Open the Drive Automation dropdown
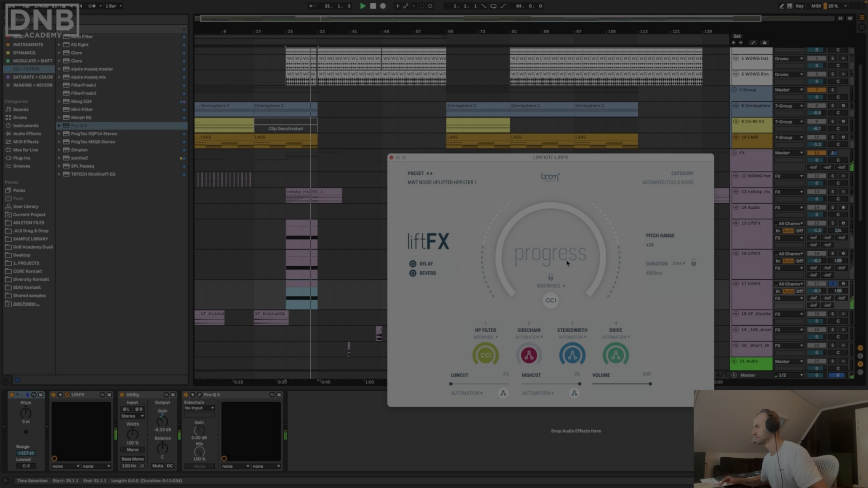Viewport: 868px width, 488px height. pos(616,337)
